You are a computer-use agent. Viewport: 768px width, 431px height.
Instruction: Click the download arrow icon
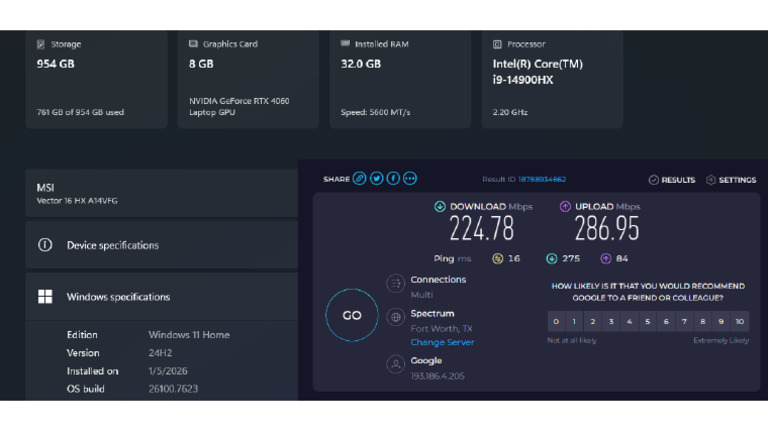click(439, 206)
